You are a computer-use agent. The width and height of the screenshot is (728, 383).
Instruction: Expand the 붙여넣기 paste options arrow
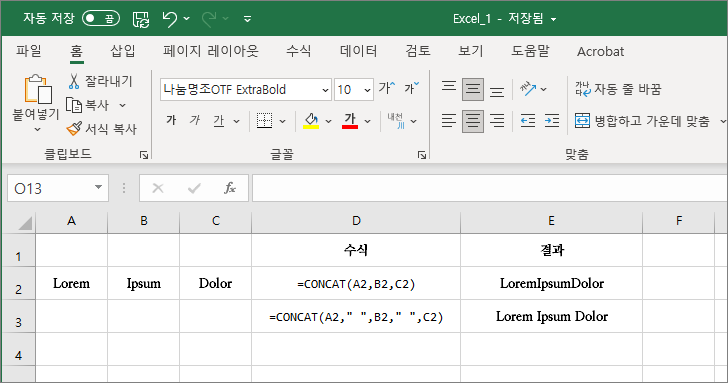click(x=37, y=130)
